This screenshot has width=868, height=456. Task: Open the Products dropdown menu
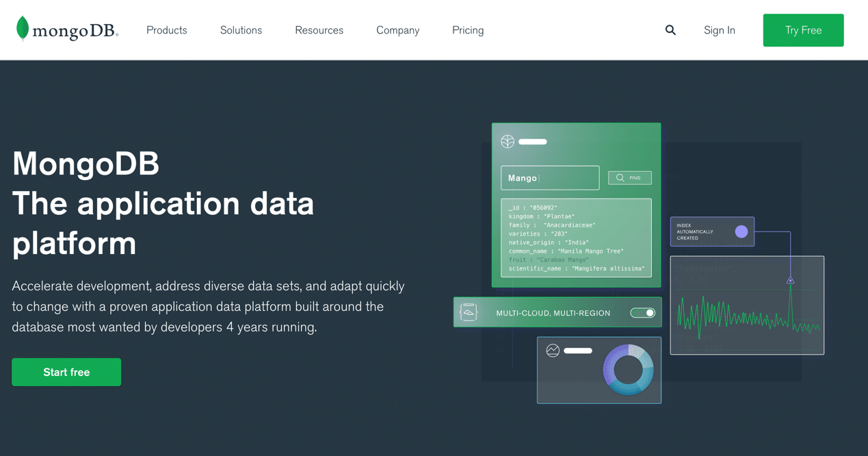[166, 30]
